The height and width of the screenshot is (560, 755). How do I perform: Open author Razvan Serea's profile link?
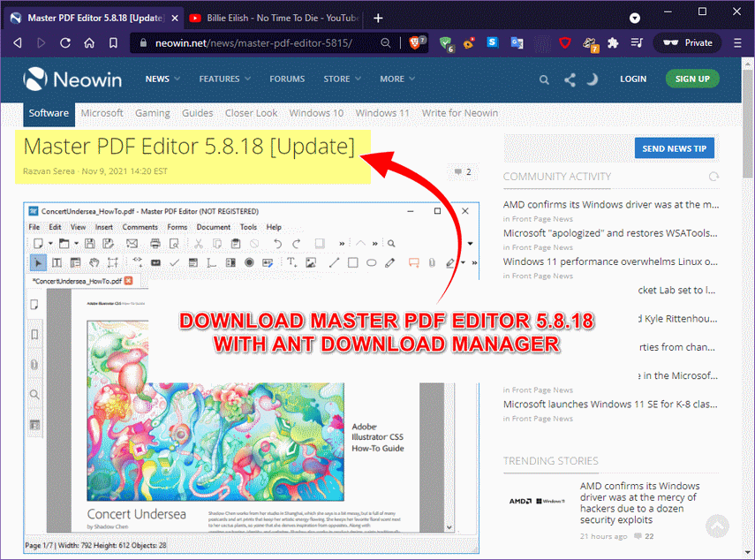click(49, 171)
